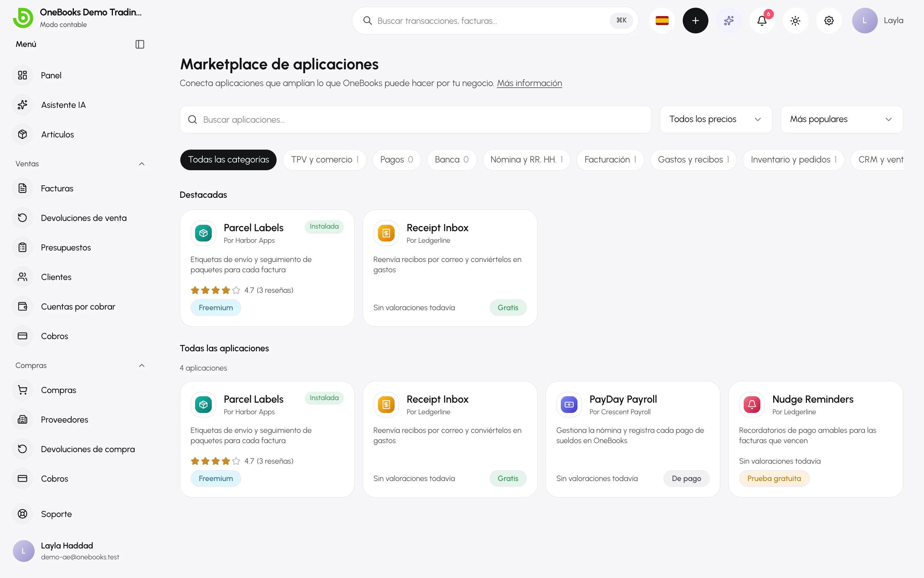Viewport: 924px width, 578px height.
Task: Open the Más información link
Action: tap(529, 83)
